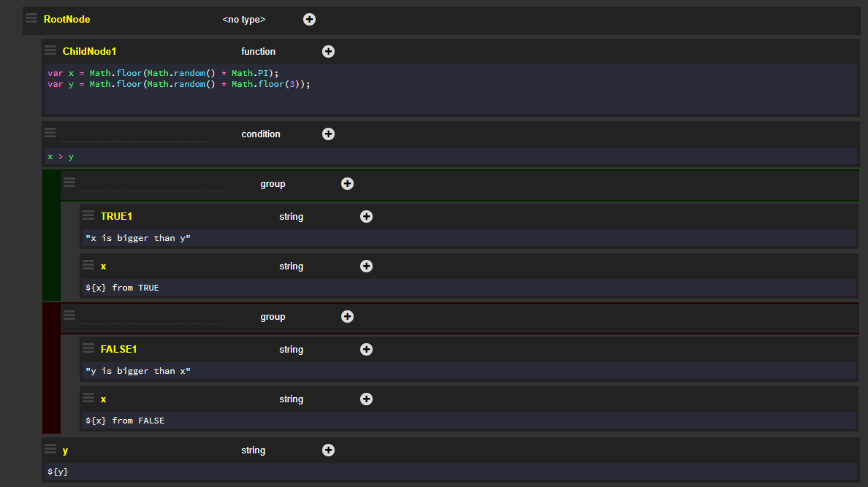The height and width of the screenshot is (487, 868).
Task: Click empty name field of green group
Action: tap(153, 184)
